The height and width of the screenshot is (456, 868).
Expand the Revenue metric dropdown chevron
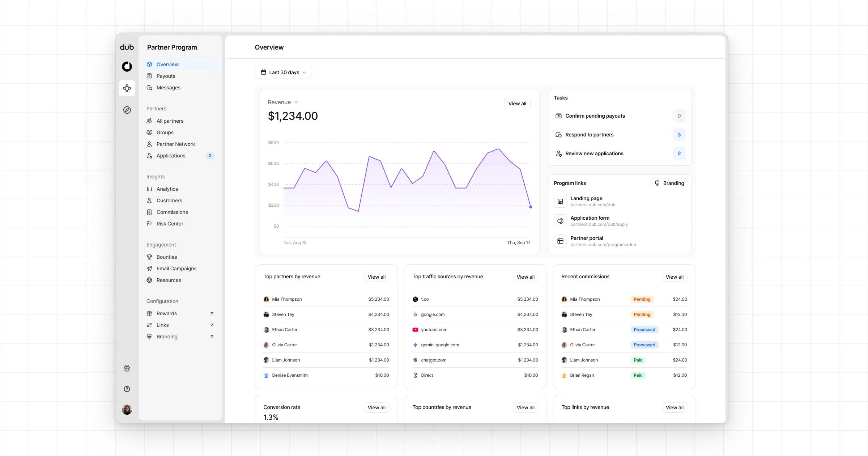(296, 102)
